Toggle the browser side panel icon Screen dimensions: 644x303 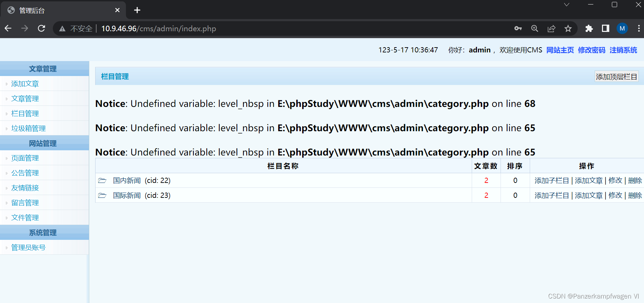(x=605, y=28)
